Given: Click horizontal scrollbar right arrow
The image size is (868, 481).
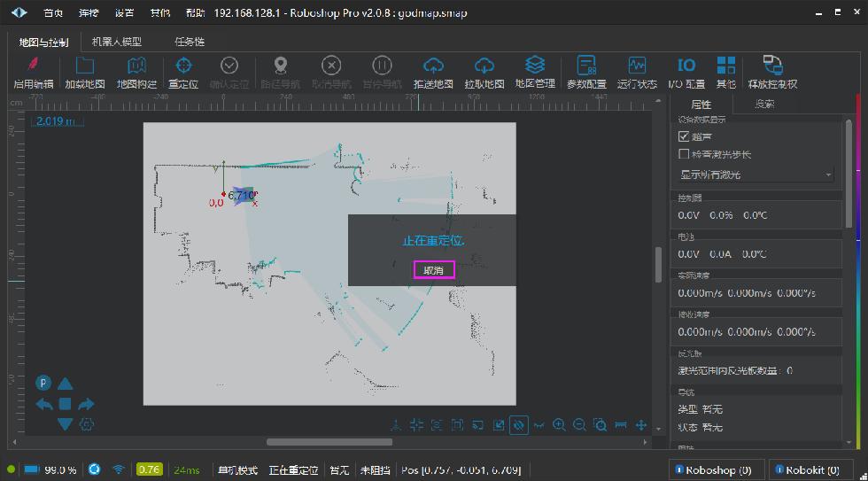Looking at the screenshot, I should 645,442.
